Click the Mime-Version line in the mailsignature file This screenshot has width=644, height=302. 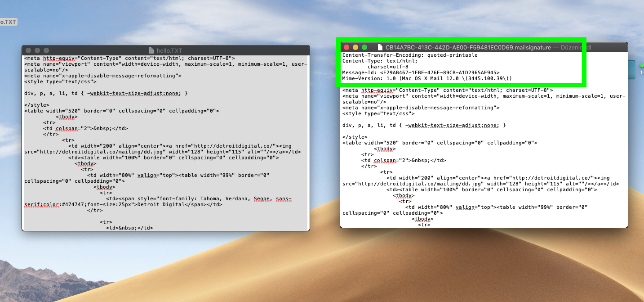click(418, 78)
